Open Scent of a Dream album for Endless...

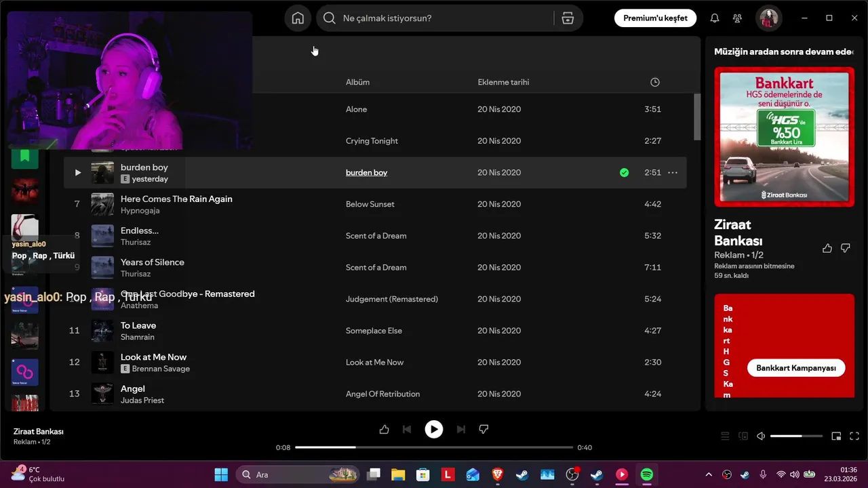(x=376, y=236)
